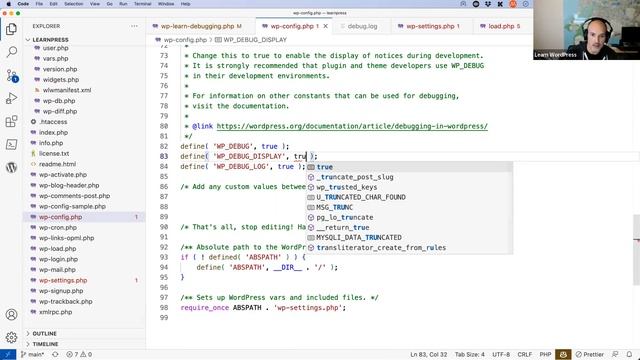
Task: Click the remote window status bar icon
Action: 8,354
